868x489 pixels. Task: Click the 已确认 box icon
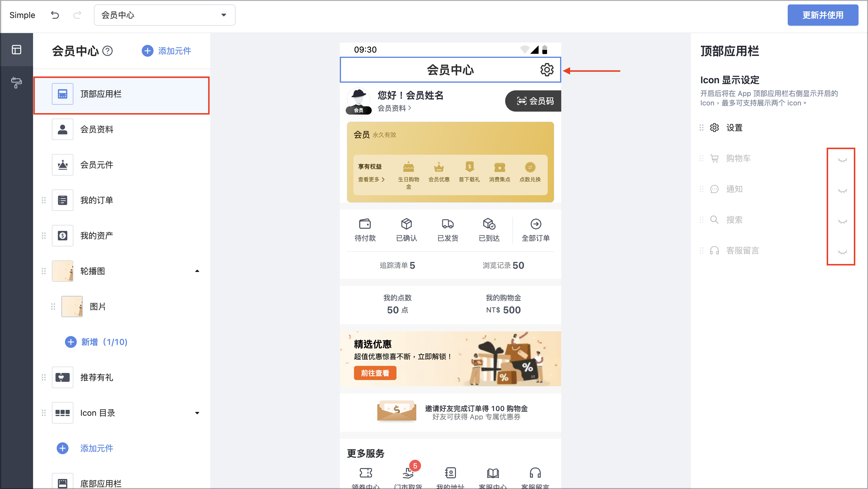pos(406,224)
